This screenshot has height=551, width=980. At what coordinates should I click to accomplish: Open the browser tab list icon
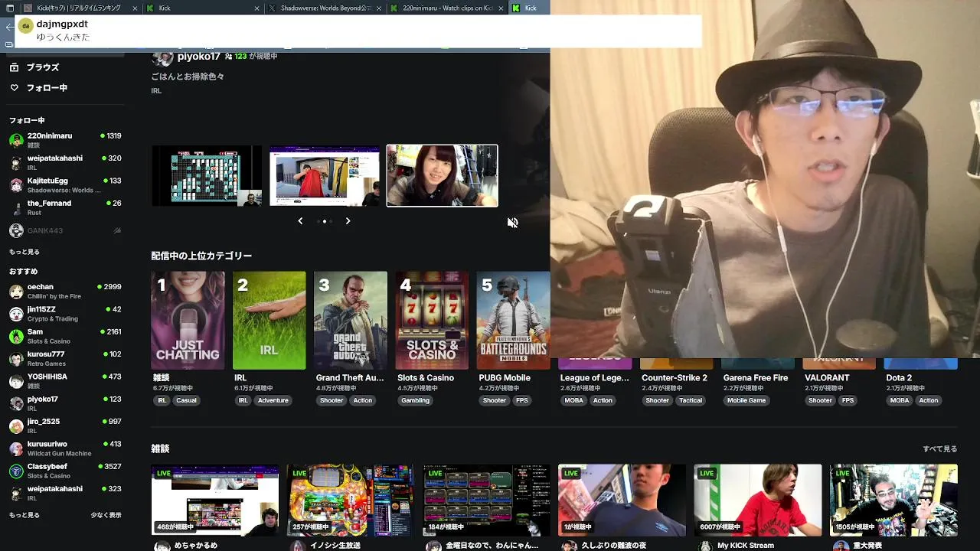pyautogui.click(x=9, y=8)
